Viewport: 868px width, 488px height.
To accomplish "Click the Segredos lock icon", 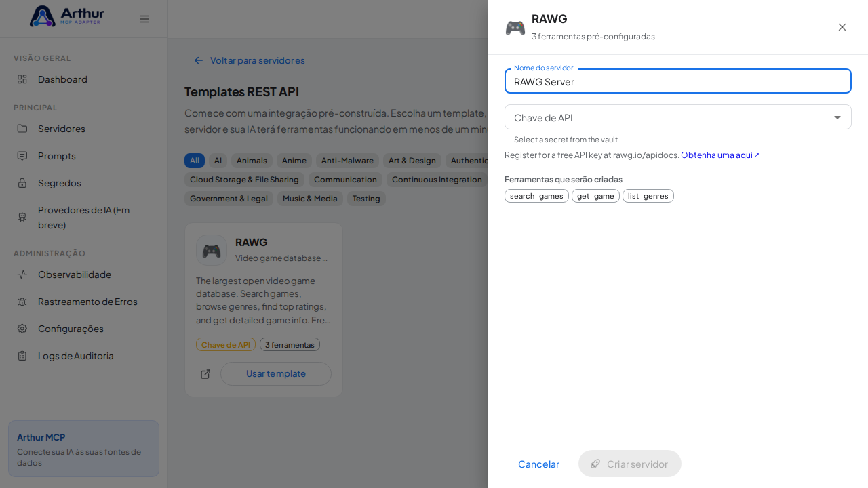I will point(22,183).
